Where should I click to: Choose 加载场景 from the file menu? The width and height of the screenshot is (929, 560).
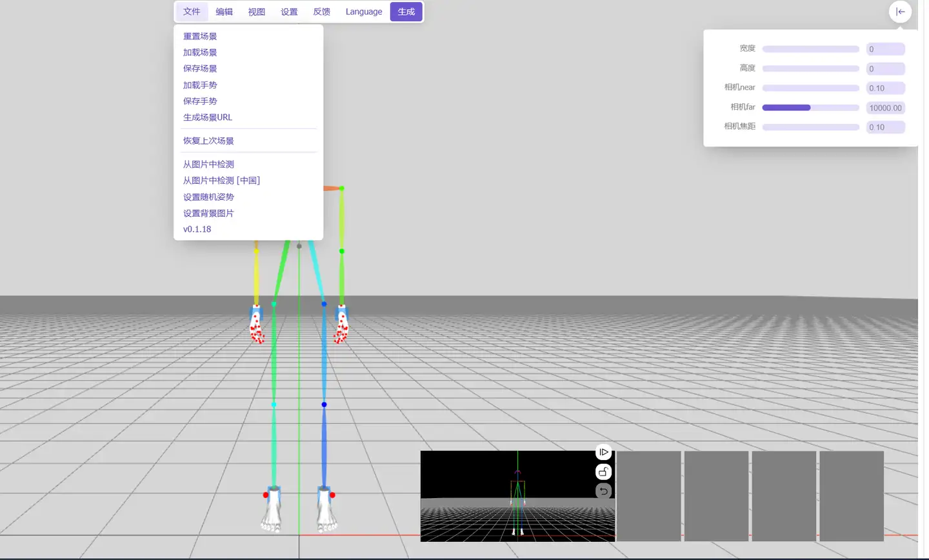coord(200,52)
